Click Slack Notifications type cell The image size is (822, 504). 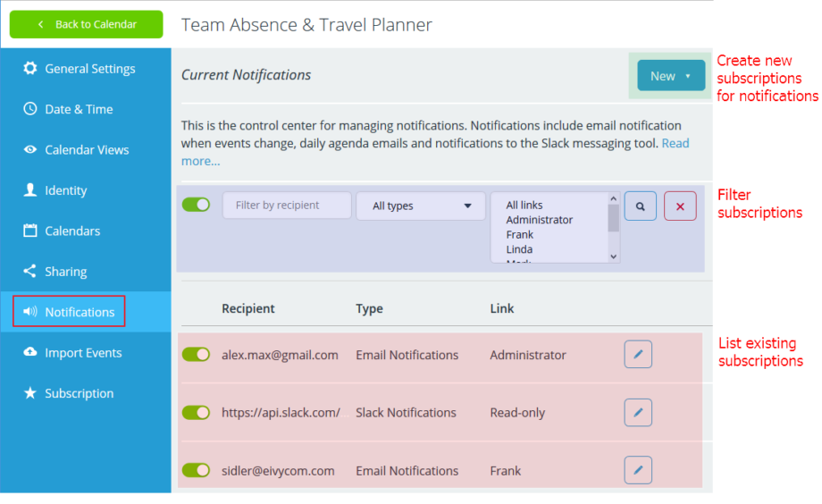tap(406, 413)
